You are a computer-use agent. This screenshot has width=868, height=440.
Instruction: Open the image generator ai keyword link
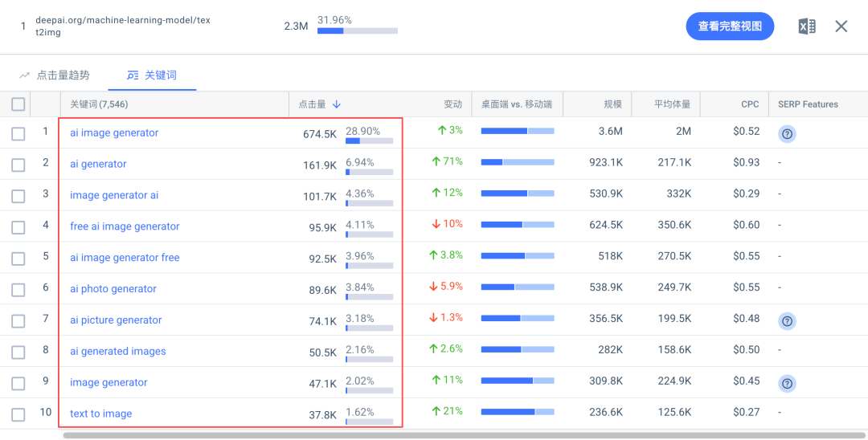point(114,195)
